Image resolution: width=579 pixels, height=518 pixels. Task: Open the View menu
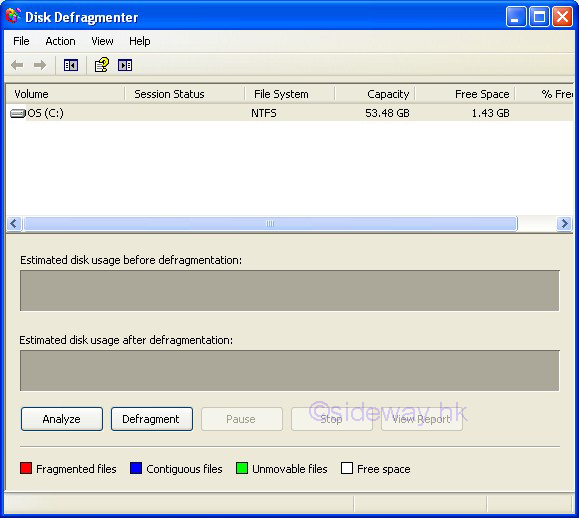pyautogui.click(x=102, y=41)
